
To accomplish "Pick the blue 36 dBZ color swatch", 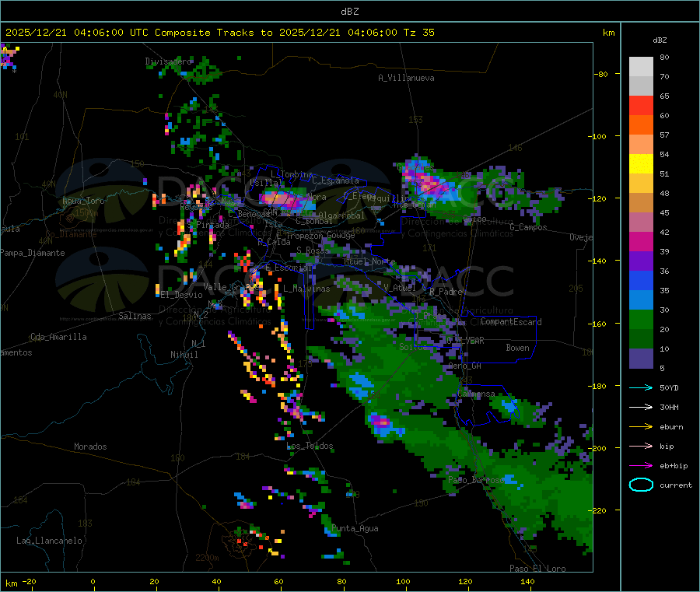I will (x=641, y=280).
